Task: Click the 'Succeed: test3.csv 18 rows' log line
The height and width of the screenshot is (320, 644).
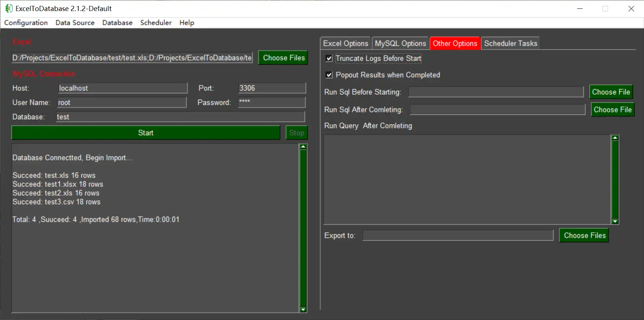Action: pos(57,202)
